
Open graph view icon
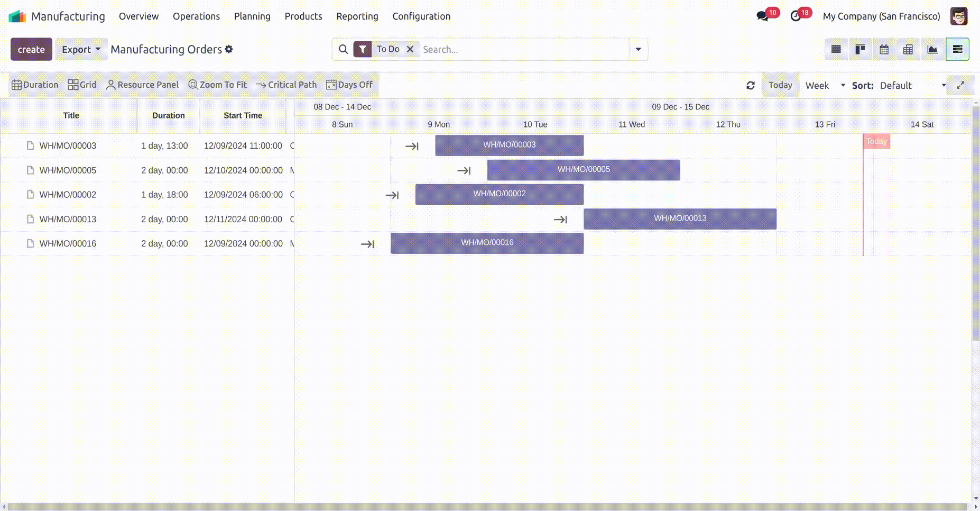point(932,49)
